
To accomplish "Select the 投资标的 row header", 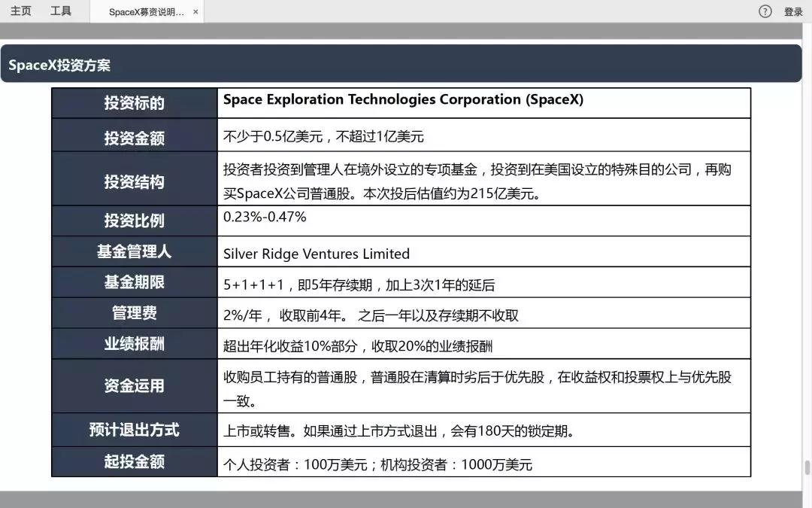I will 133,103.
